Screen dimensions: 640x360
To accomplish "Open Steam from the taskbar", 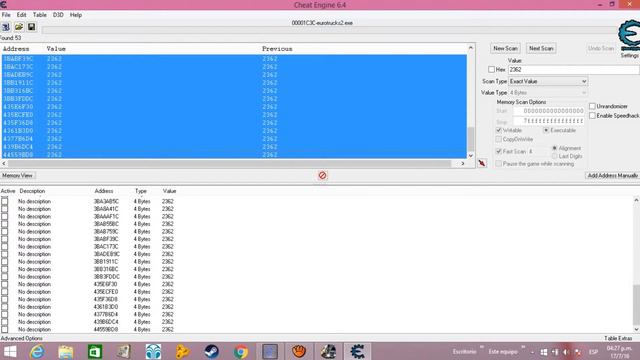I will [x=211, y=351].
